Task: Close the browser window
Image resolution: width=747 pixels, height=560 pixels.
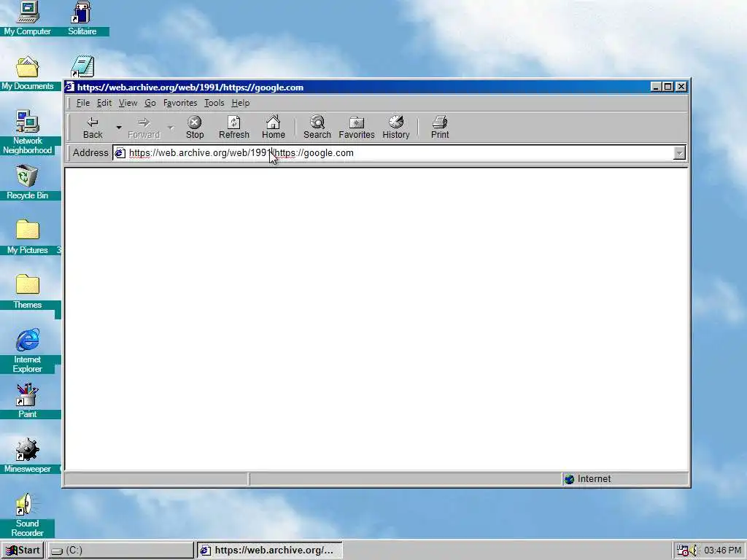Action: pyautogui.click(x=681, y=87)
